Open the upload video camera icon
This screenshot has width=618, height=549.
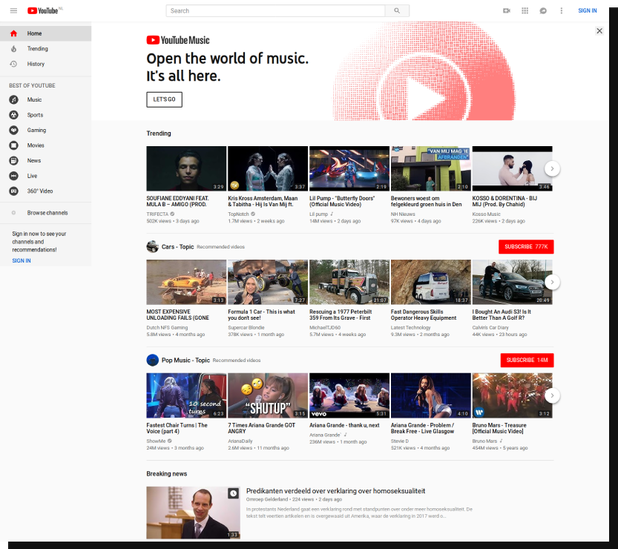[506, 11]
